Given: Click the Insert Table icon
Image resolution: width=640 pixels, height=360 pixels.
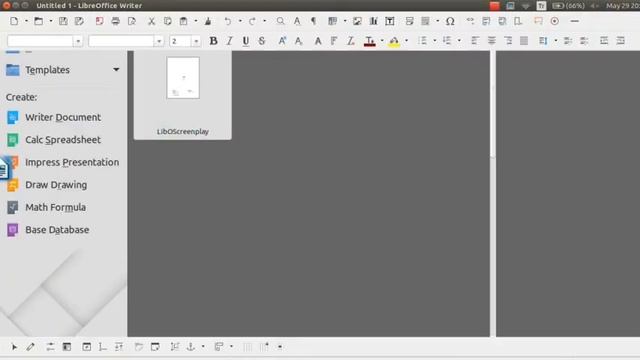Looking at the screenshot, I should click(x=333, y=21).
